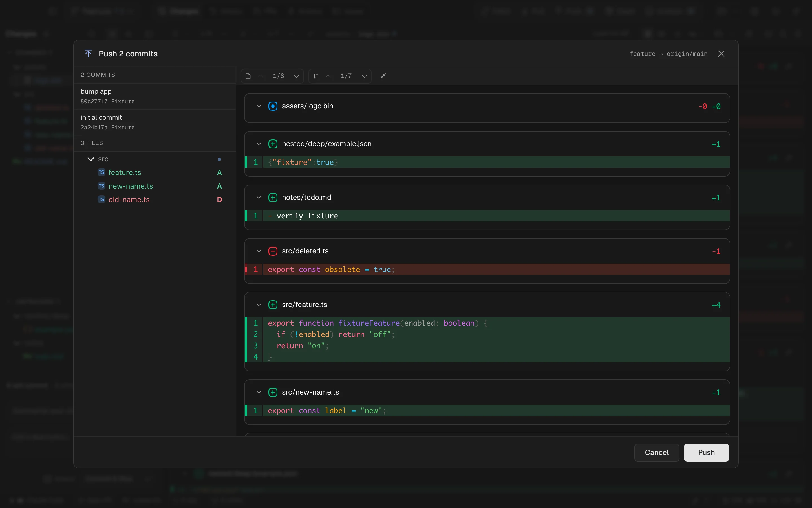Viewport: 812px width, 508px height.
Task: Collapse the notes/todo.md diff section
Action: tap(259, 198)
